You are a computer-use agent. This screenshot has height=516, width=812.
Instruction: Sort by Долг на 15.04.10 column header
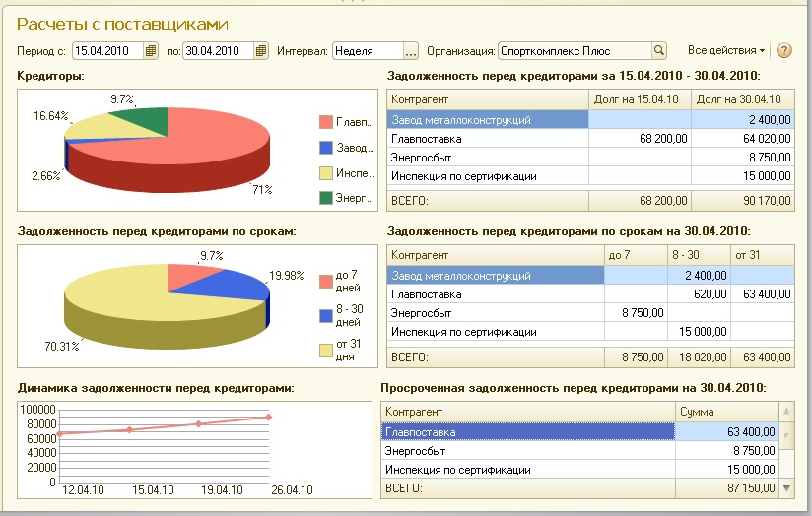[641, 99]
